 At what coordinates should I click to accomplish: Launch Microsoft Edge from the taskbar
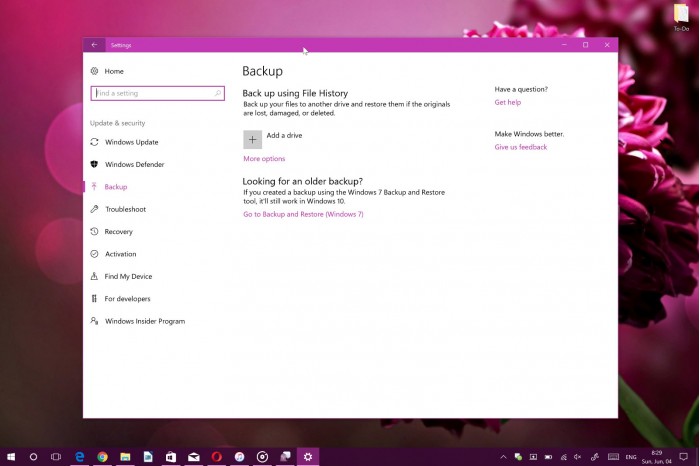click(x=79, y=457)
